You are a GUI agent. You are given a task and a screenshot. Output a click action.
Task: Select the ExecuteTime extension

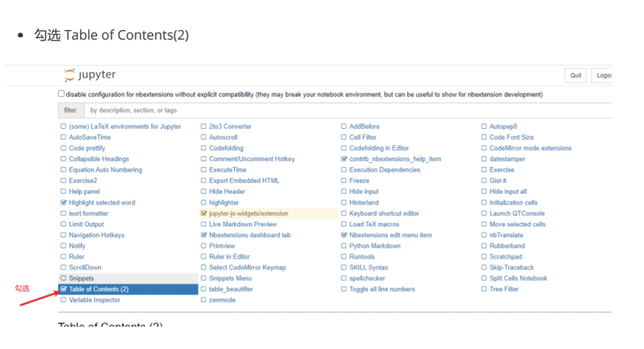(x=228, y=170)
